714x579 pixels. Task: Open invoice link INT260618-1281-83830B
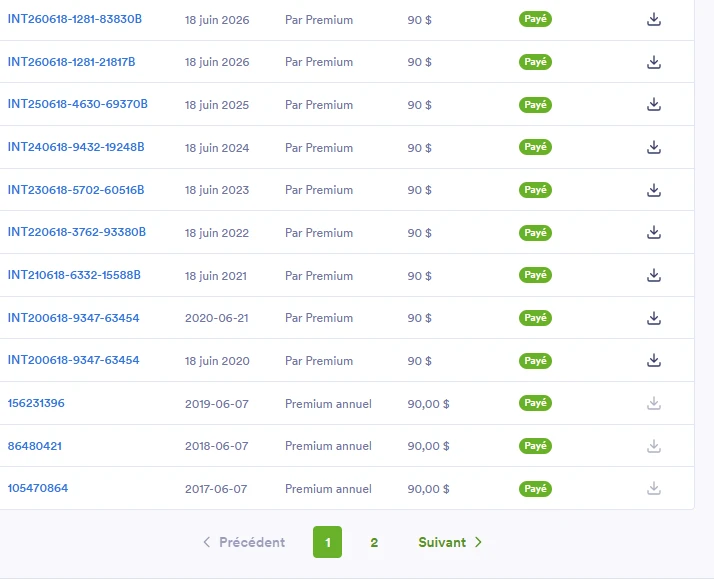coord(75,19)
